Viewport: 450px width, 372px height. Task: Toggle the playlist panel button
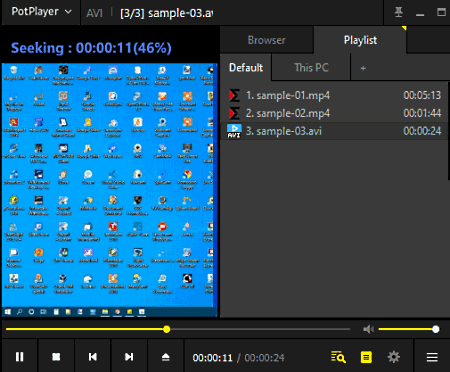point(366,357)
